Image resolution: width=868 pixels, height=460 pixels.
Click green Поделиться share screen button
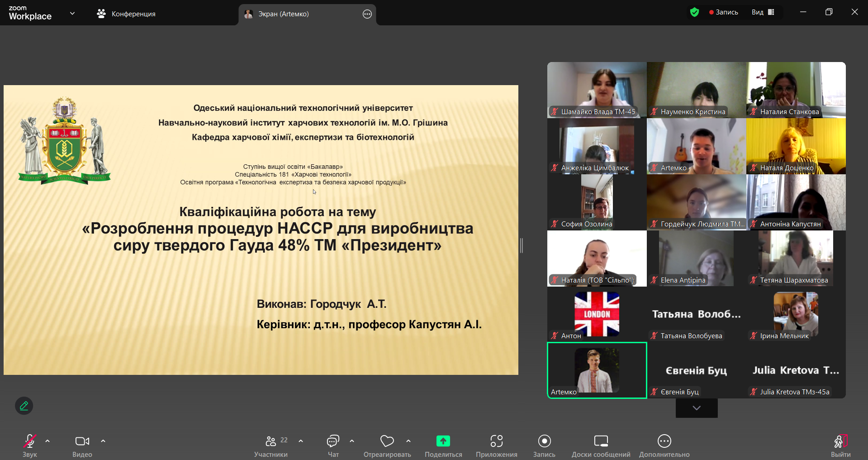point(443,441)
